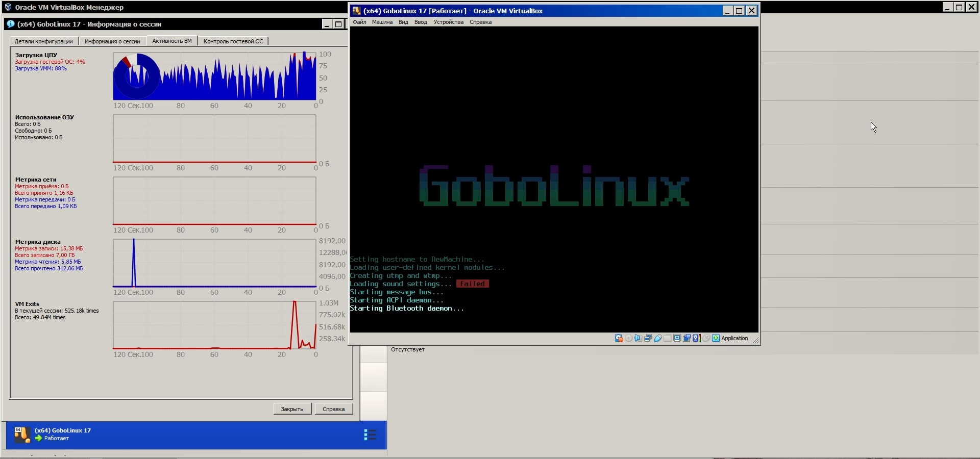
Task: Click the 'Работает' status text
Action: click(57, 438)
